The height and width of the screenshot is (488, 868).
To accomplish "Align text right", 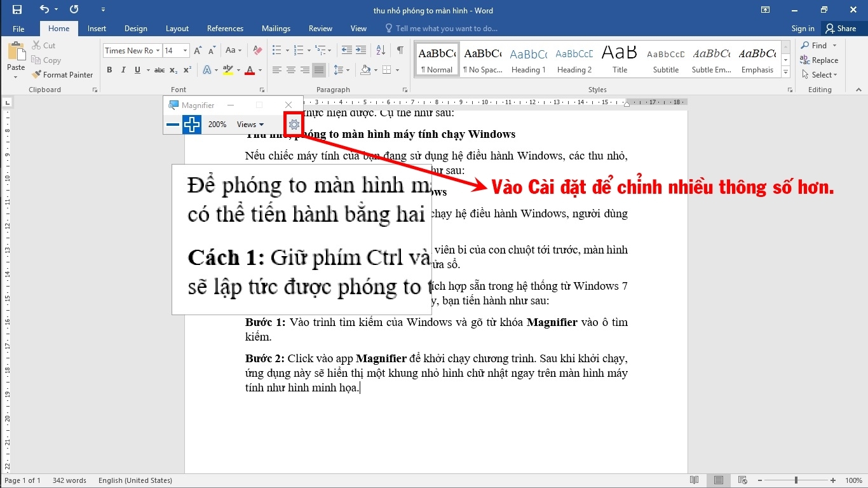I will click(x=305, y=70).
